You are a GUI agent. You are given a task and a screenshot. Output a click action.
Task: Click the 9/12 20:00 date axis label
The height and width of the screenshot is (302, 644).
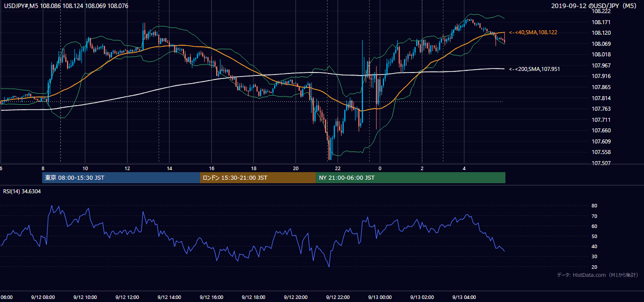(x=296, y=297)
